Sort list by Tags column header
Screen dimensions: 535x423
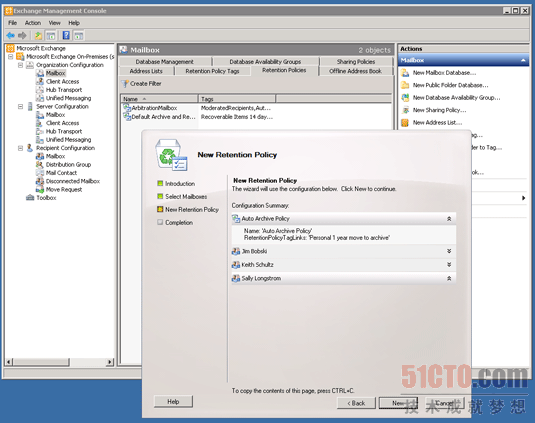pos(237,99)
